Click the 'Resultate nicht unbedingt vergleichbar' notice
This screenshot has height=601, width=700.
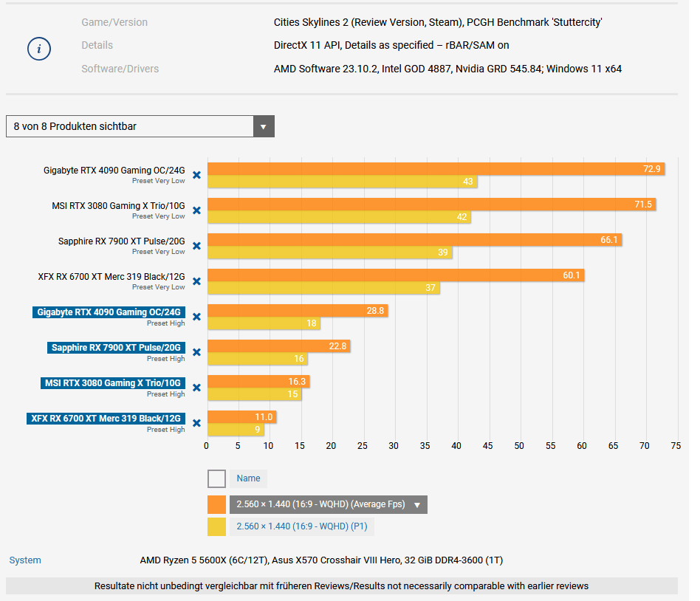(342, 585)
